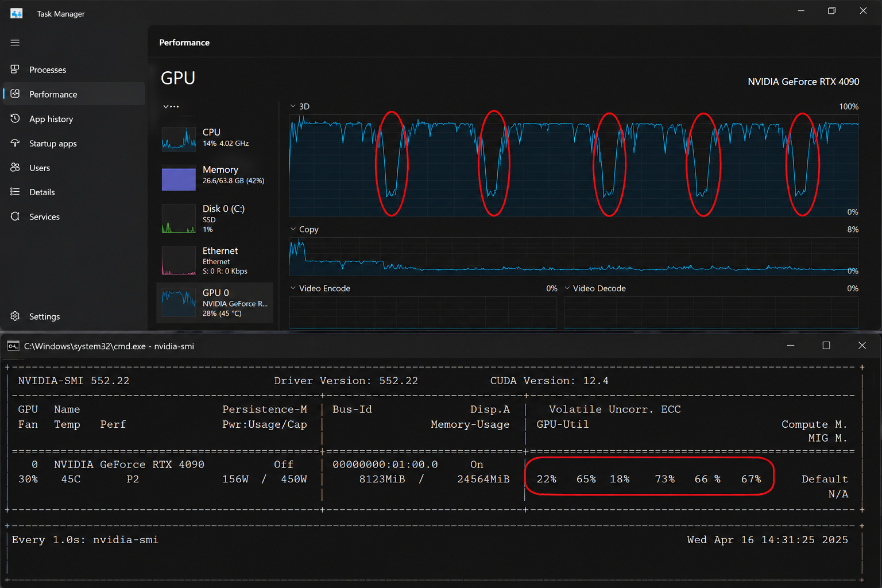Open Task Manager Settings

[74, 316]
